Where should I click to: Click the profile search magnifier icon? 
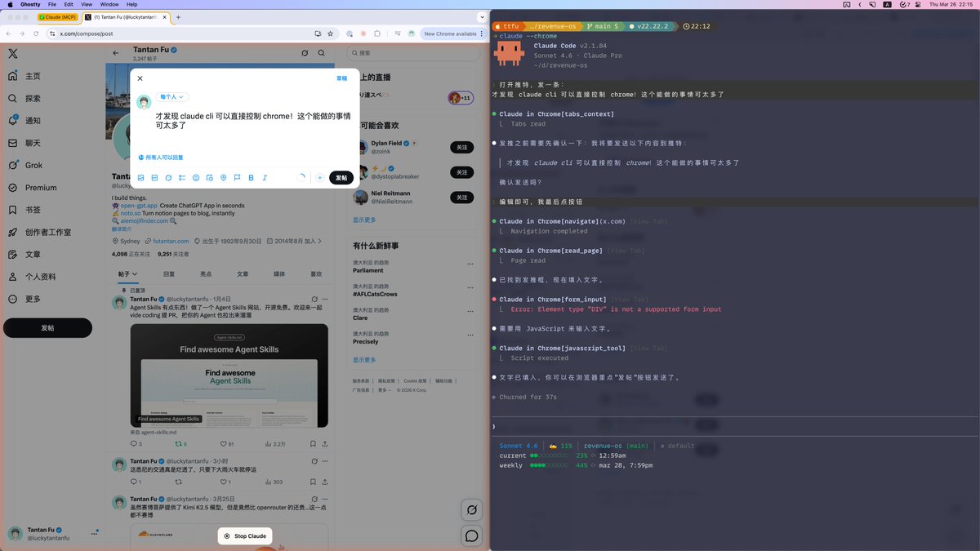click(322, 53)
